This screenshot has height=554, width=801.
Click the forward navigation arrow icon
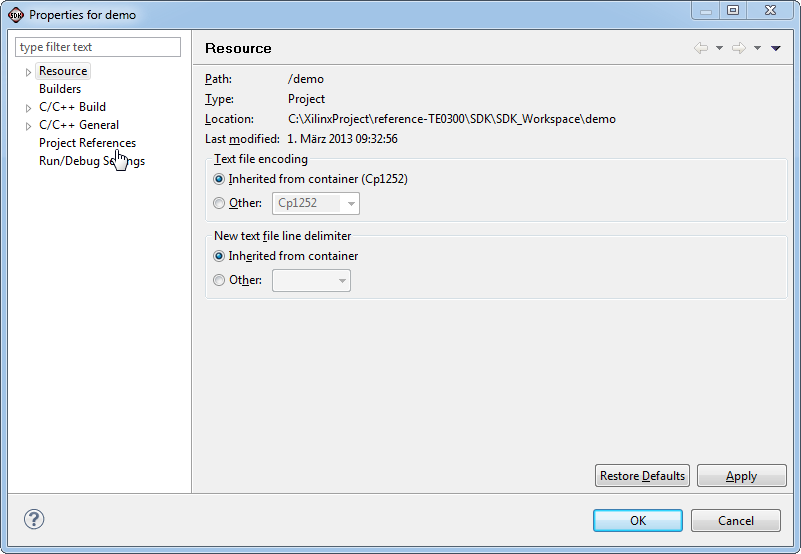(739, 48)
